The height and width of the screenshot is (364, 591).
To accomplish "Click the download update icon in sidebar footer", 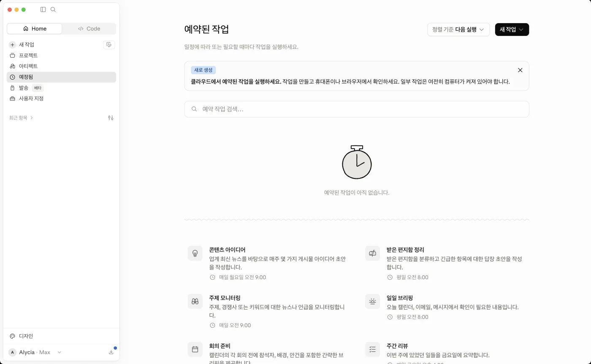I will pyautogui.click(x=111, y=352).
